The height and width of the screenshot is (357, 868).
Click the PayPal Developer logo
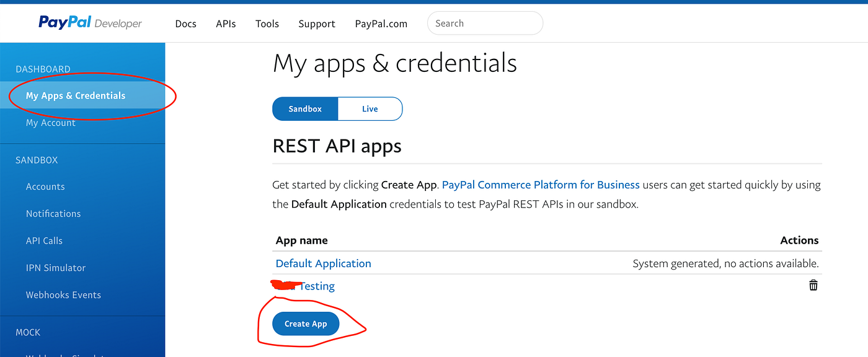[x=90, y=23]
